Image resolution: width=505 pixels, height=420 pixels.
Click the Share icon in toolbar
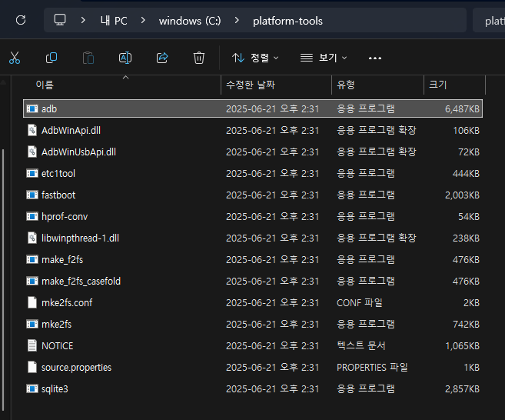click(162, 58)
